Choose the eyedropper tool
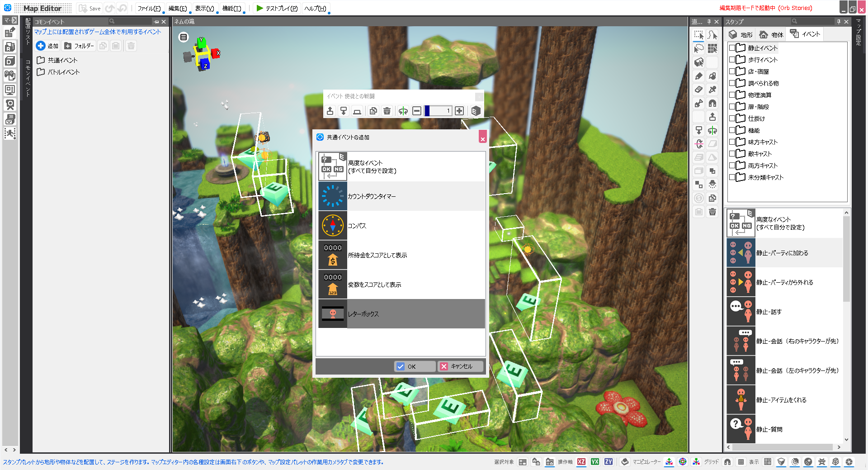 tap(712, 90)
